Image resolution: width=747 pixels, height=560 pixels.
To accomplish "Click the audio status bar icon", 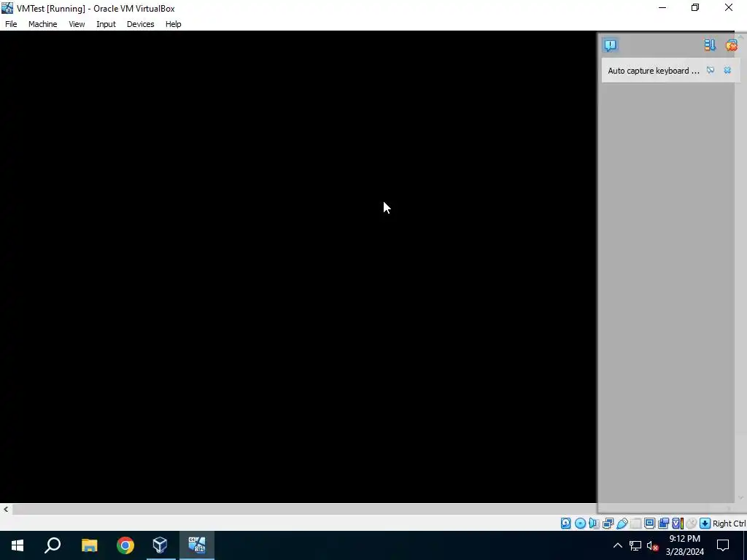I will 594,524.
